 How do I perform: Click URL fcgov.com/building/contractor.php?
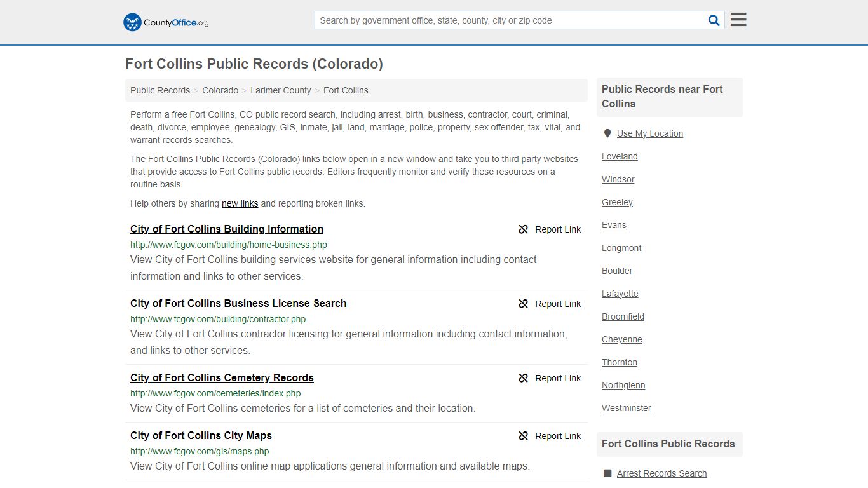click(218, 319)
